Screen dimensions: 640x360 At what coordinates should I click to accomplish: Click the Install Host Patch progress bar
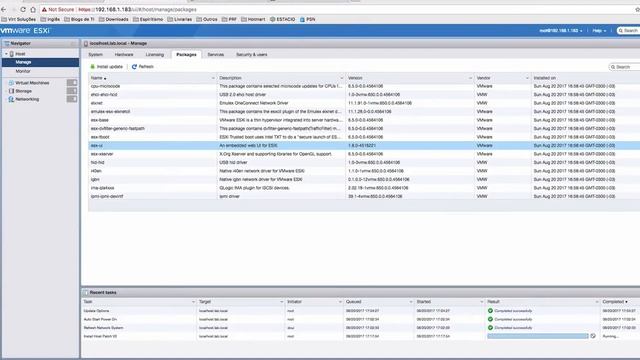point(538,336)
